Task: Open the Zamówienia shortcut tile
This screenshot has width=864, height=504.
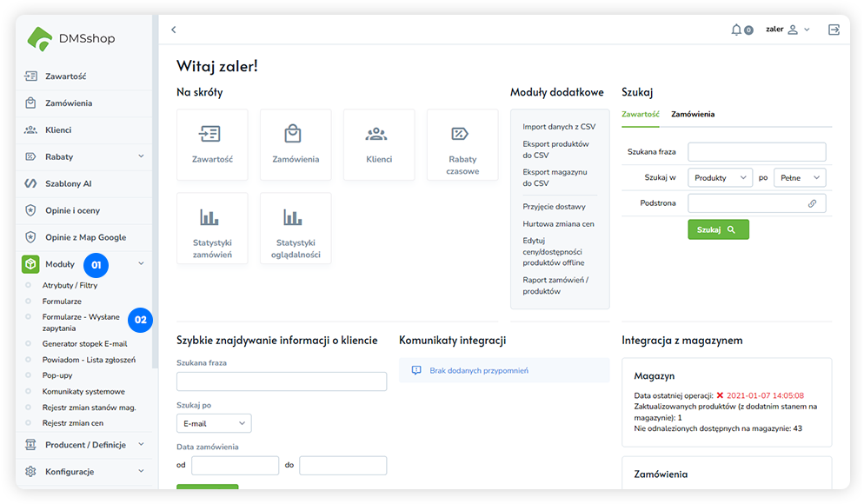Action: click(296, 144)
